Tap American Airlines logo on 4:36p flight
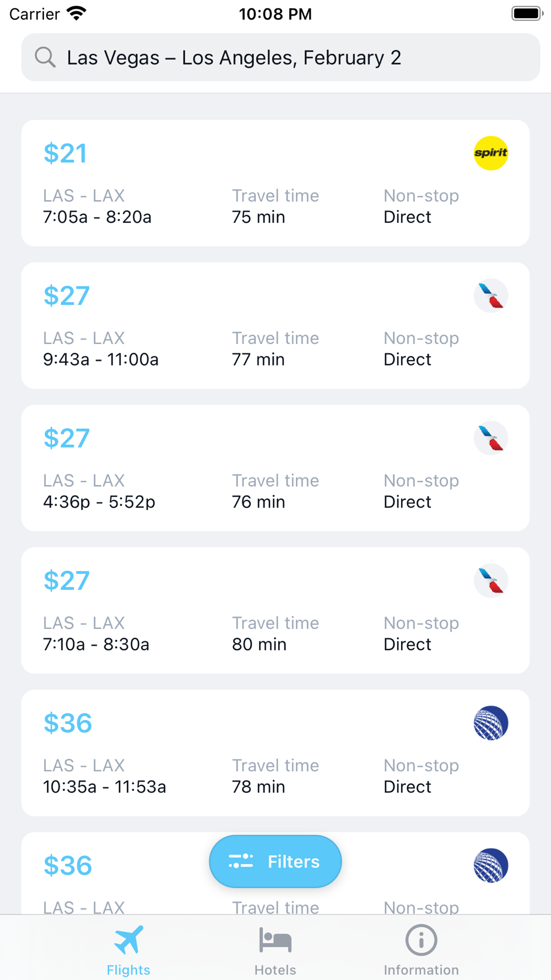The height and width of the screenshot is (980, 551). (x=490, y=438)
